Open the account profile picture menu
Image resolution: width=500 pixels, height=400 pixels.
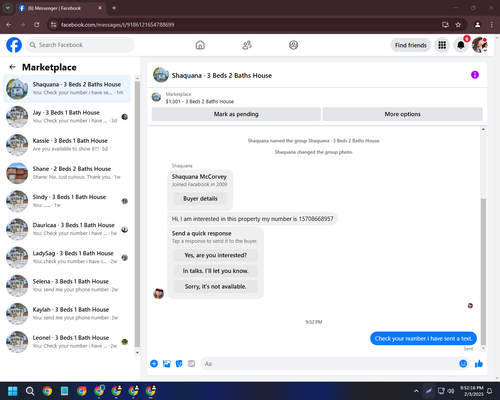coord(479,45)
